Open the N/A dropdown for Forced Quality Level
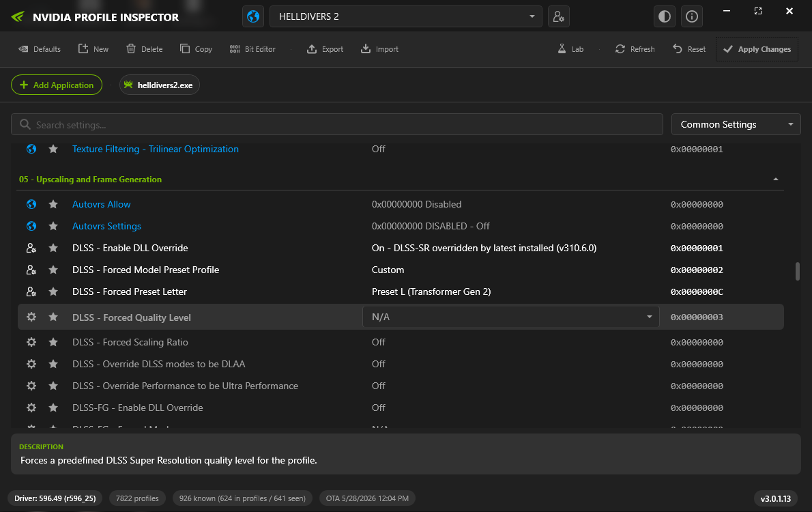The height and width of the screenshot is (512, 812). tap(510, 317)
